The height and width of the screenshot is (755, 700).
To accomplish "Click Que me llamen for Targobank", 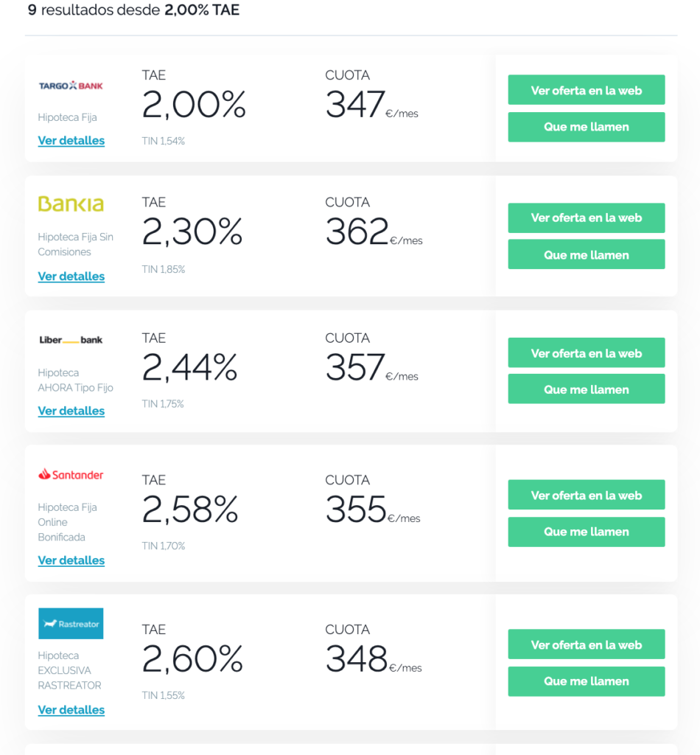I will pos(587,127).
